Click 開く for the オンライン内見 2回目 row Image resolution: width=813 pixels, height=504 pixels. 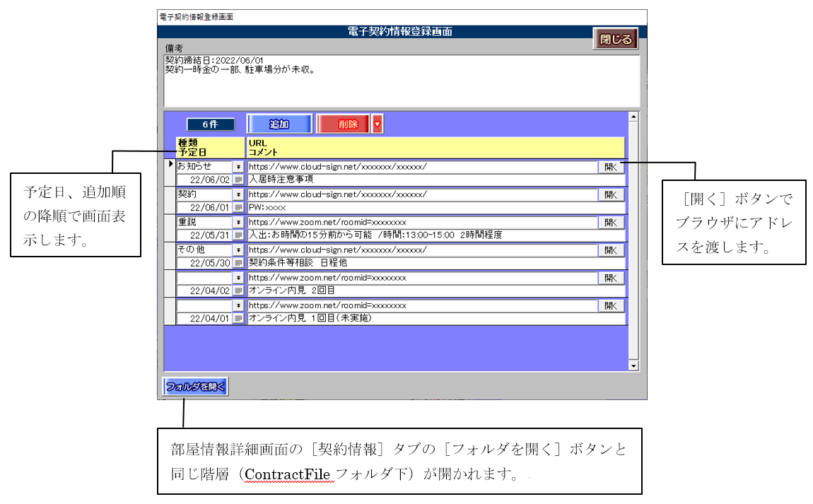(611, 278)
